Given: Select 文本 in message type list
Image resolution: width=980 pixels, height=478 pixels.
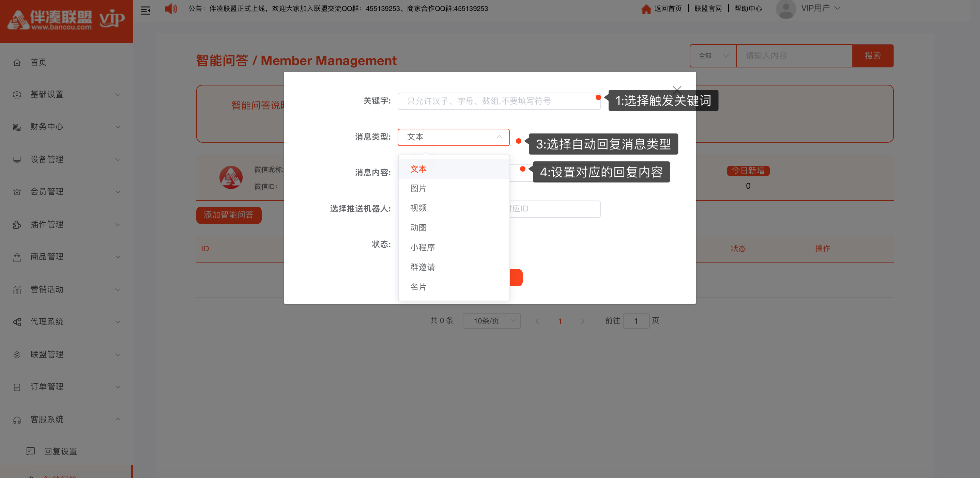Looking at the screenshot, I should pyautogui.click(x=454, y=169).
